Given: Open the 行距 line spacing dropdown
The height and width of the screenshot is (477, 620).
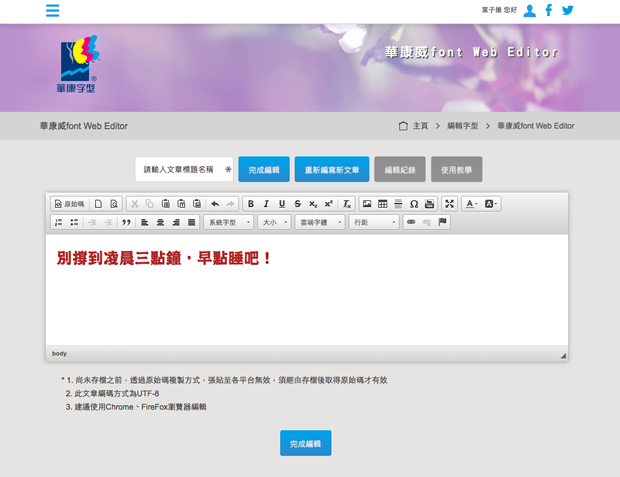Looking at the screenshot, I should (x=373, y=222).
